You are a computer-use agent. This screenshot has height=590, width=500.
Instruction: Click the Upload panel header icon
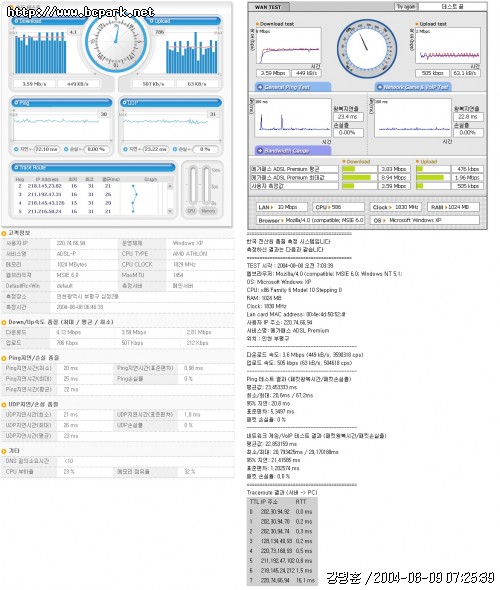coord(152,21)
